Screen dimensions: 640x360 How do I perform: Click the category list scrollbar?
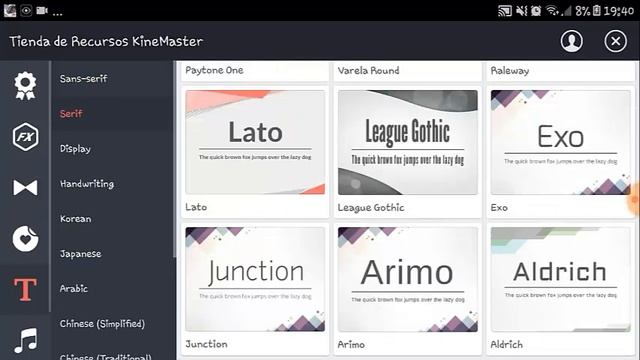[x=175, y=159]
